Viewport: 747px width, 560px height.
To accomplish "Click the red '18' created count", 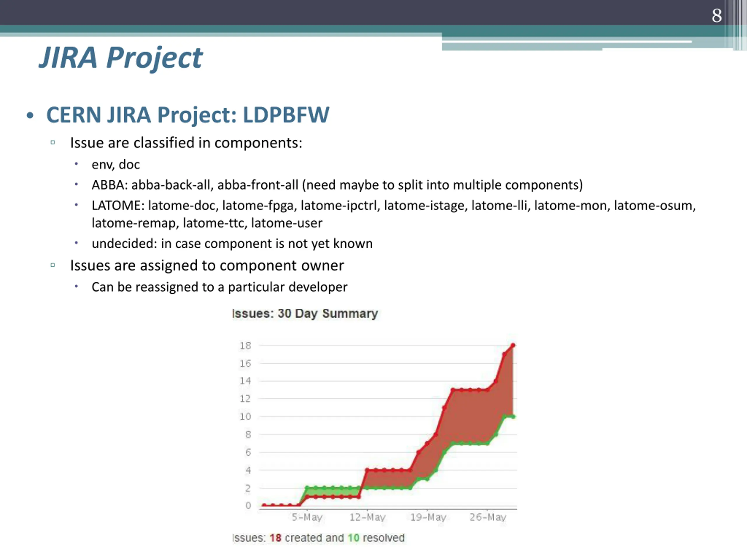I will (275, 538).
